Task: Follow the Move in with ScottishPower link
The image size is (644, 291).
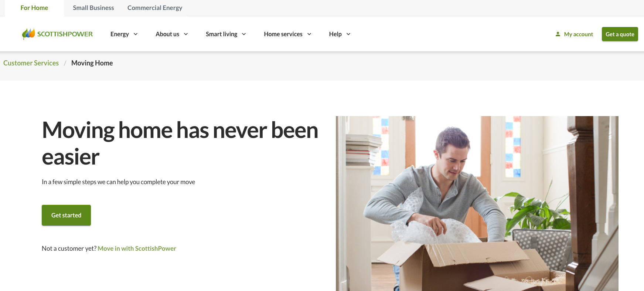Action: 137,248
